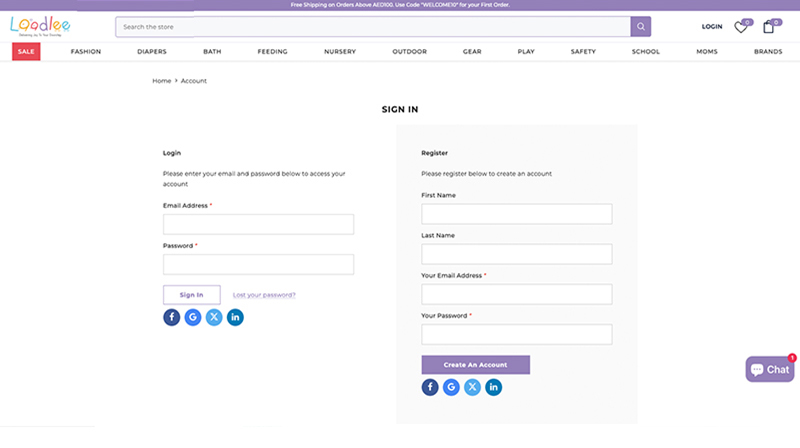
Task: Click Facebook icon under Login form
Action: (x=172, y=318)
